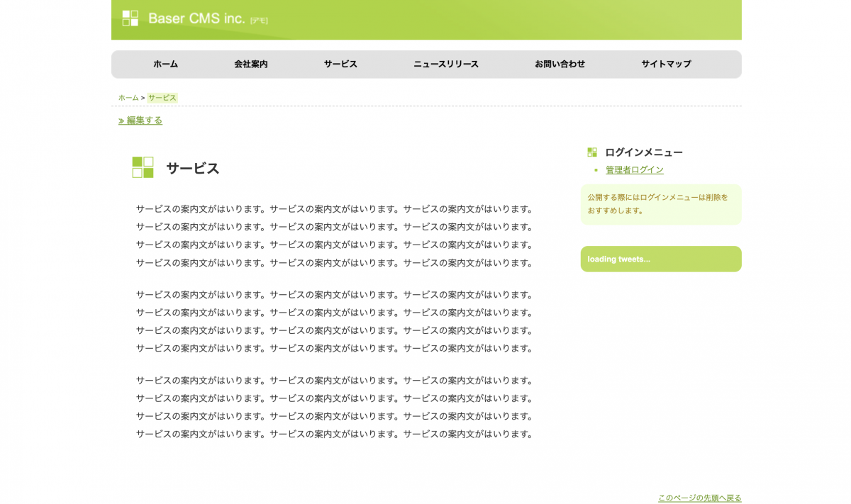Click the Baser CMS squares logo icon
This screenshot has width=851, height=504.
pyautogui.click(x=130, y=18)
